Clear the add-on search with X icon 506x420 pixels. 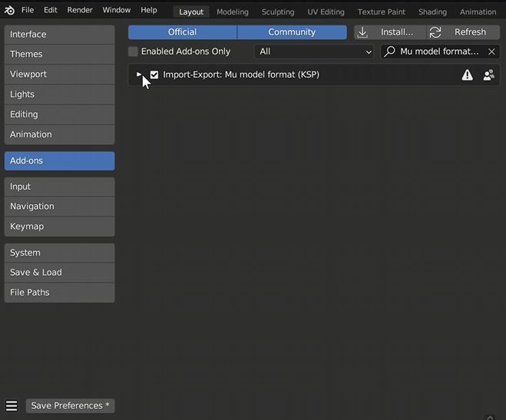[491, 51]
